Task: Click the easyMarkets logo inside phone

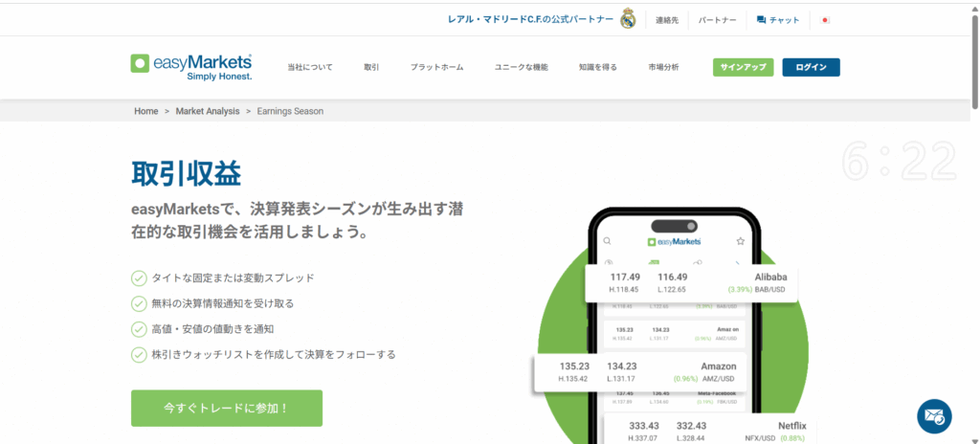Action: coord(674,241)
